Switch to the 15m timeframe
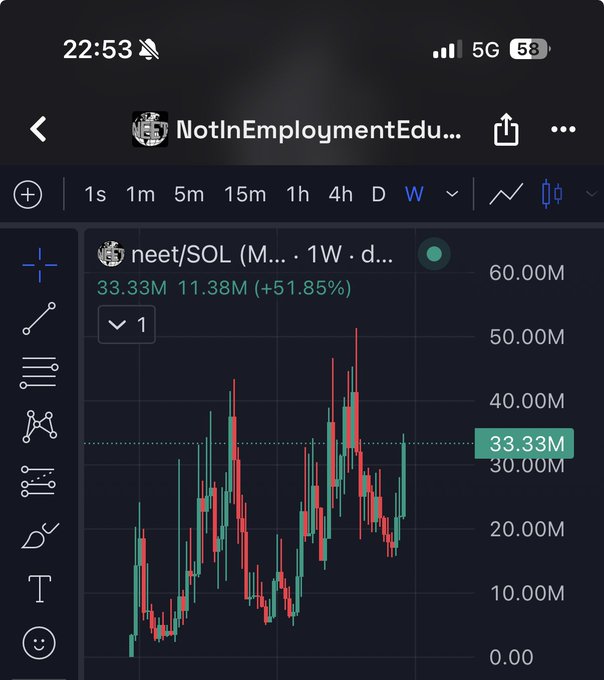Image resolution: width=604 pixels, height=680 pixels. 245,194
